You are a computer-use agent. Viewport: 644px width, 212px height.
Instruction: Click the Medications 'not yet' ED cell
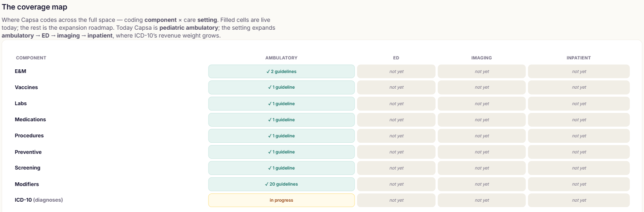pyautogui.click(x=396, y=120)
